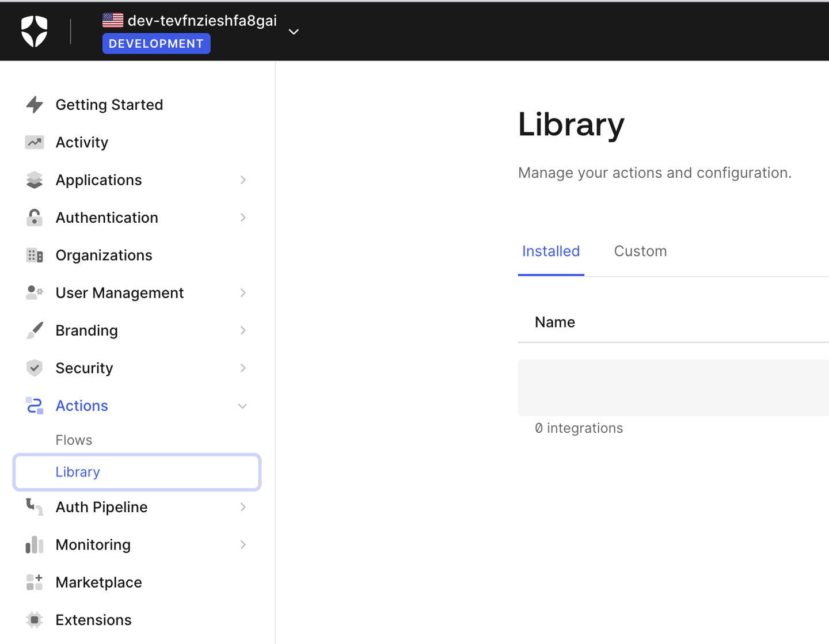Switch to the Installed tab

pos(551,251)
